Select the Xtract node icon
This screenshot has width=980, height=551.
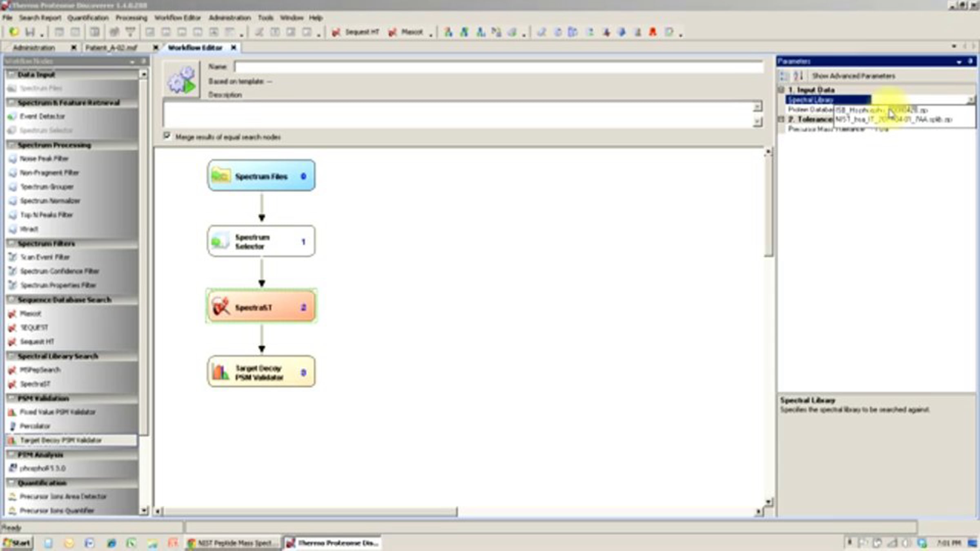[x=13, y=229]
